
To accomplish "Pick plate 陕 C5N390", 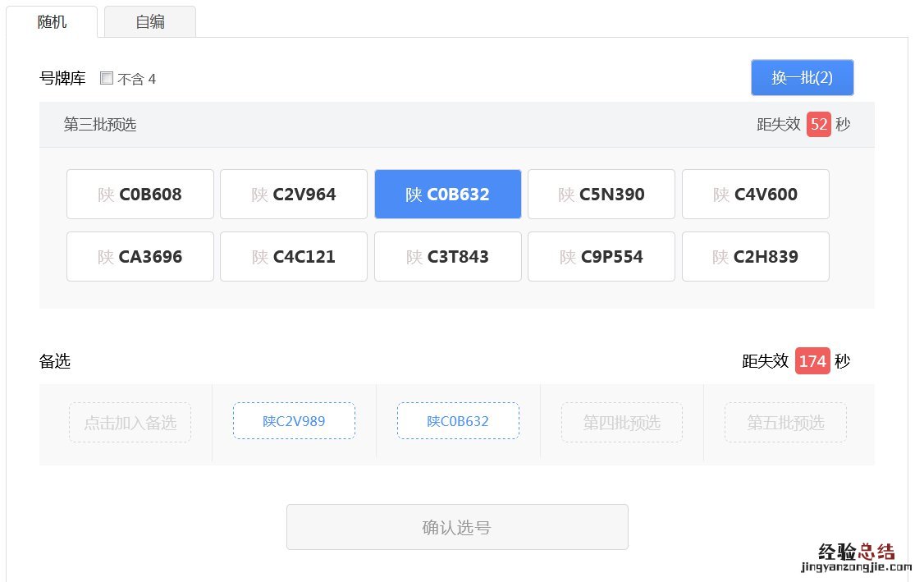I will pyautogui.click(x=601, y=195).
